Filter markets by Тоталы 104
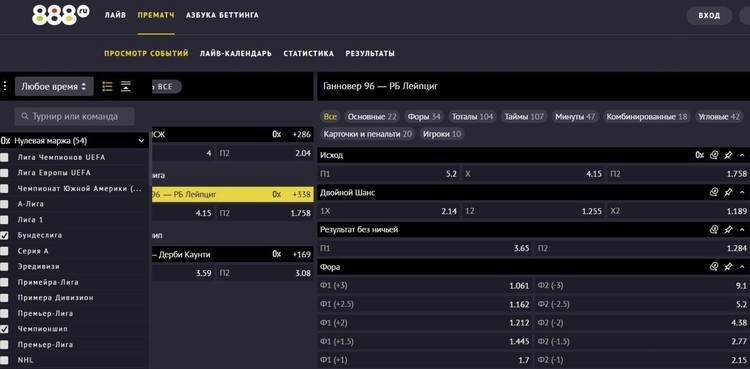 [473, 117]
